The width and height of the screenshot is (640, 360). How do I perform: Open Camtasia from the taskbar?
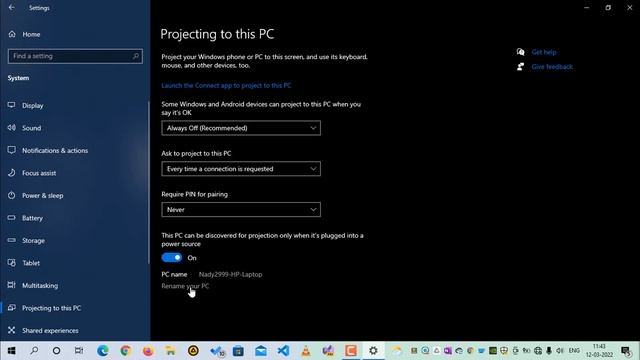tap(351, 351)
